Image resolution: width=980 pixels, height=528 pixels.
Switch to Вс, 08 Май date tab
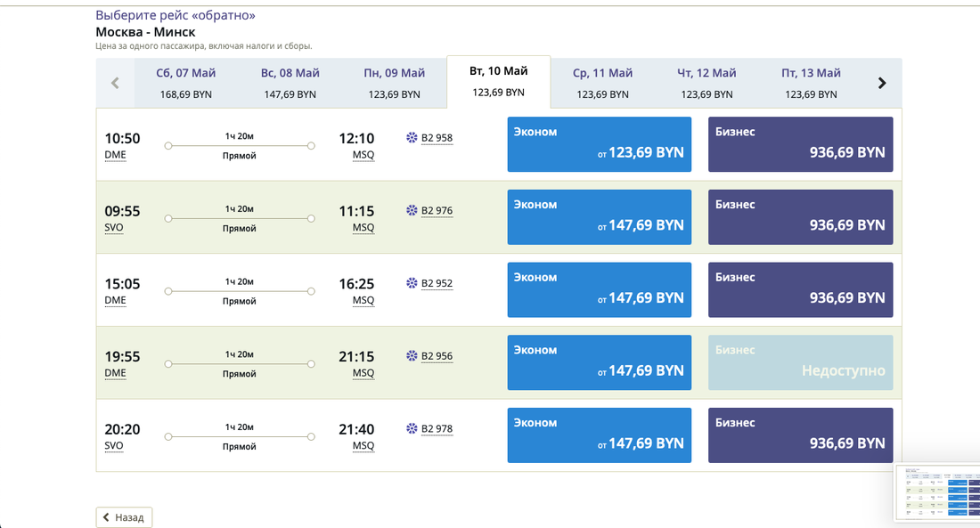290,83
